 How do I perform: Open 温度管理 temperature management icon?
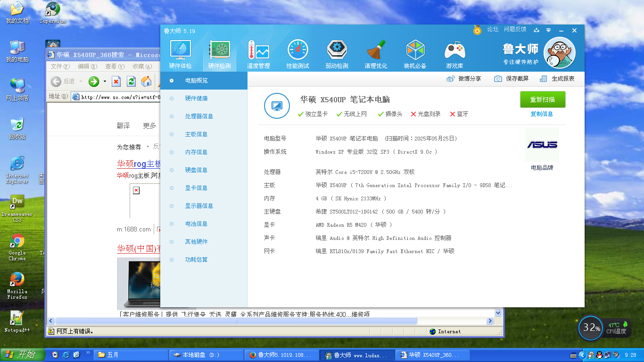click(x=258, y=50)
